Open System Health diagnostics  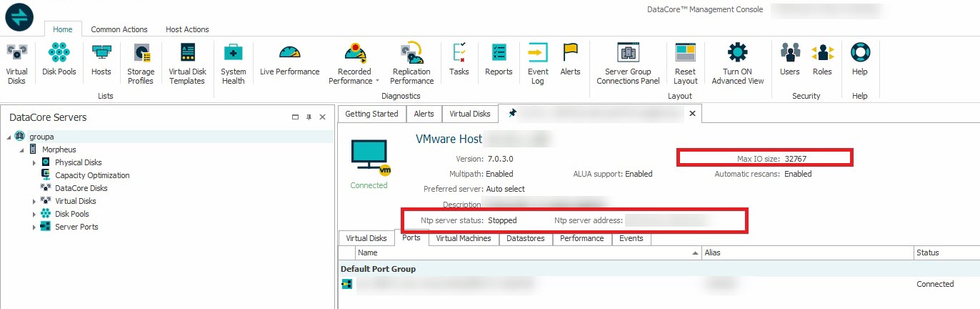[233, 63]
